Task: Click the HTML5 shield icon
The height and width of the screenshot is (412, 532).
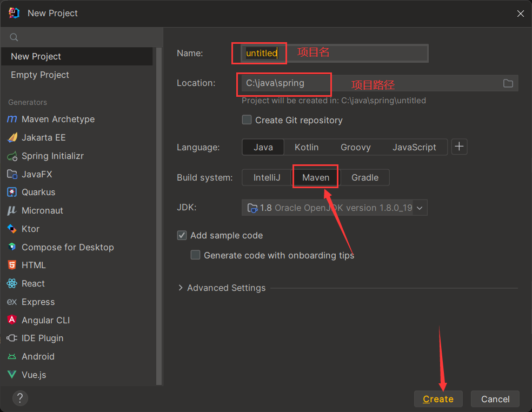Action: tap(12, 265)
